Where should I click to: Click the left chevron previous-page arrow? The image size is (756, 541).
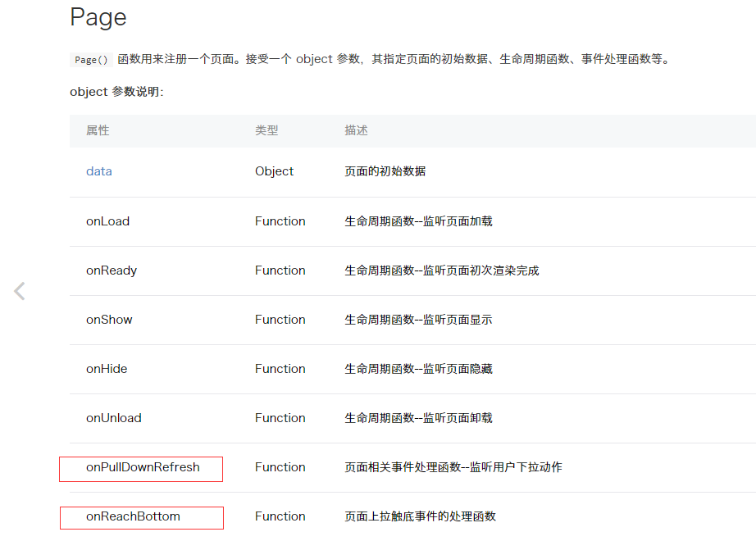[x=20, y=291]
